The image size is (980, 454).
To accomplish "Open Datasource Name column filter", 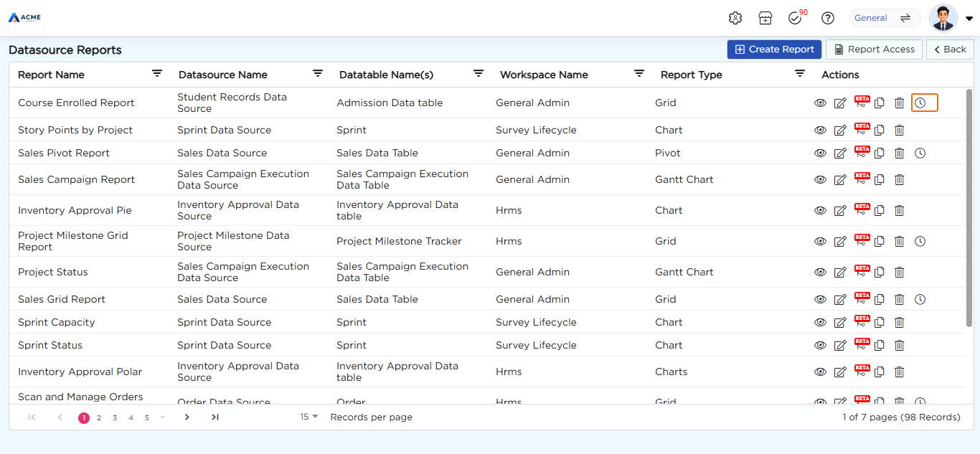I will click(x=318, y=73).
